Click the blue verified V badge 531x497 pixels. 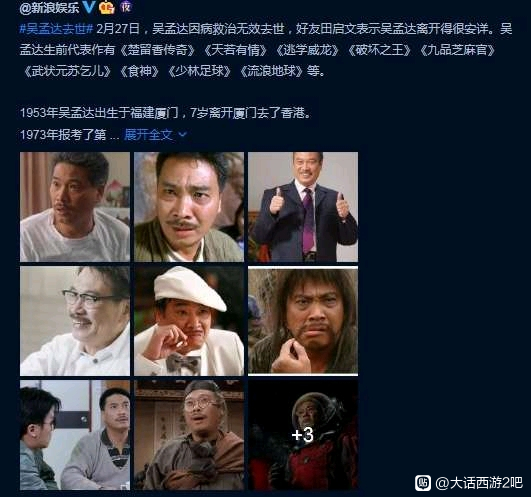click(x=89, y=7)
